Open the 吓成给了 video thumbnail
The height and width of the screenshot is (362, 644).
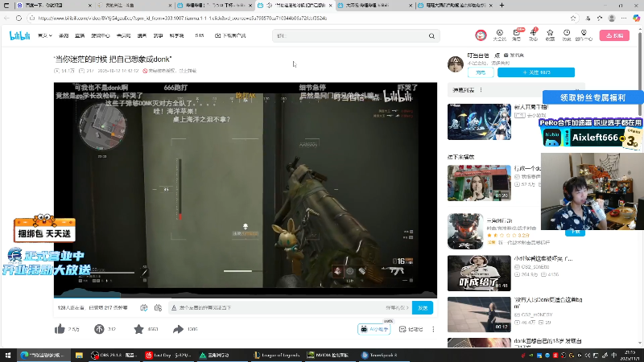tap(479, 274)
